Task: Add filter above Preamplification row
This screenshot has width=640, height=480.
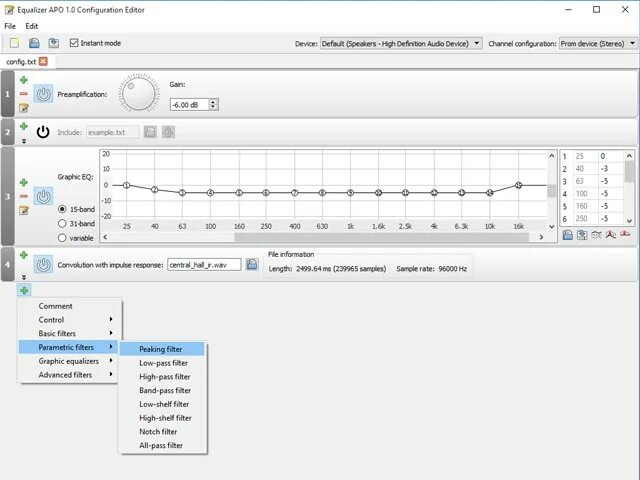Action: (24, 80)
